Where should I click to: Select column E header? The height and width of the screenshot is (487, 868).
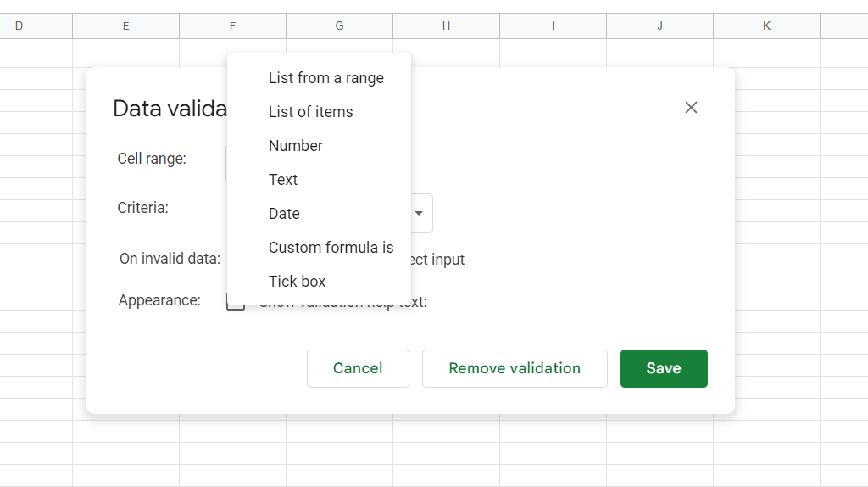(x=126, y=26)
